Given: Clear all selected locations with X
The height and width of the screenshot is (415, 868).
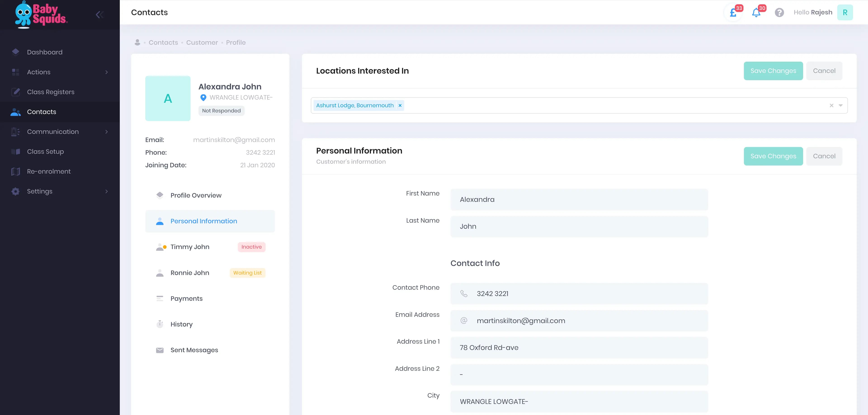Looking at the screenshot, I should click(831, 106).
